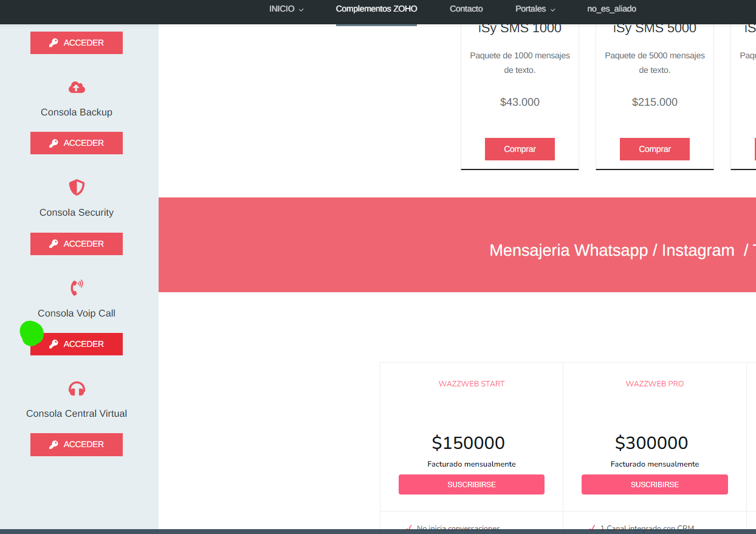
Task: Click the Consola Backup cloud upload icon
Action: [77, 87]
